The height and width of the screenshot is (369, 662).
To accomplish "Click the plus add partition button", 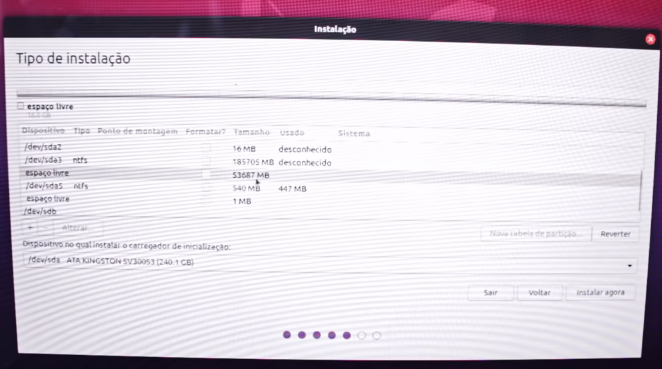I will pyautogui.click(x=30, y=228).
